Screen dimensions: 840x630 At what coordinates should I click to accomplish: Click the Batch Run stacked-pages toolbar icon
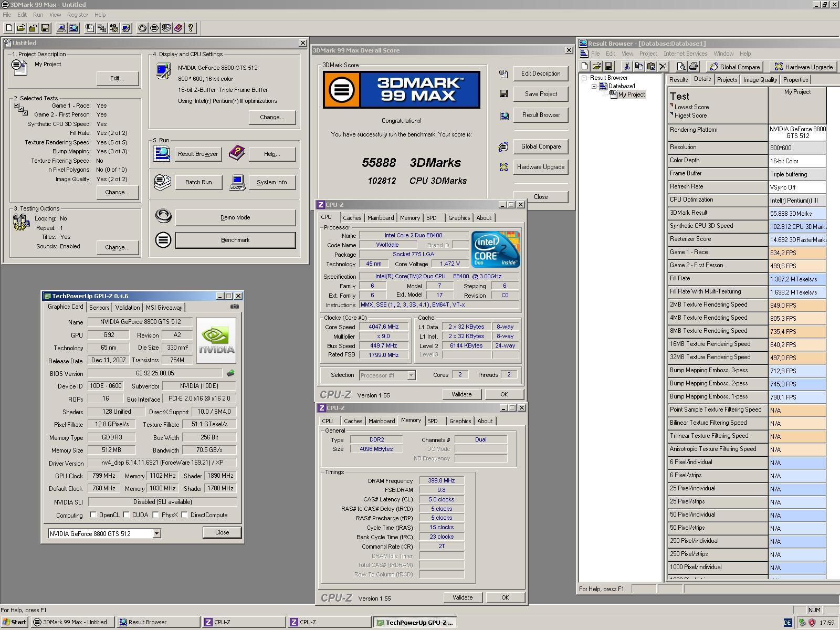(x=166, y=28)
